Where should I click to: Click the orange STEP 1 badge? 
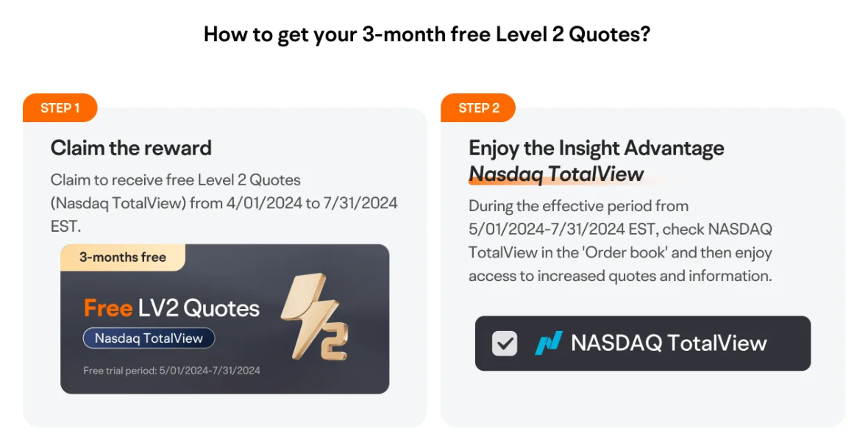pos(60,108)
